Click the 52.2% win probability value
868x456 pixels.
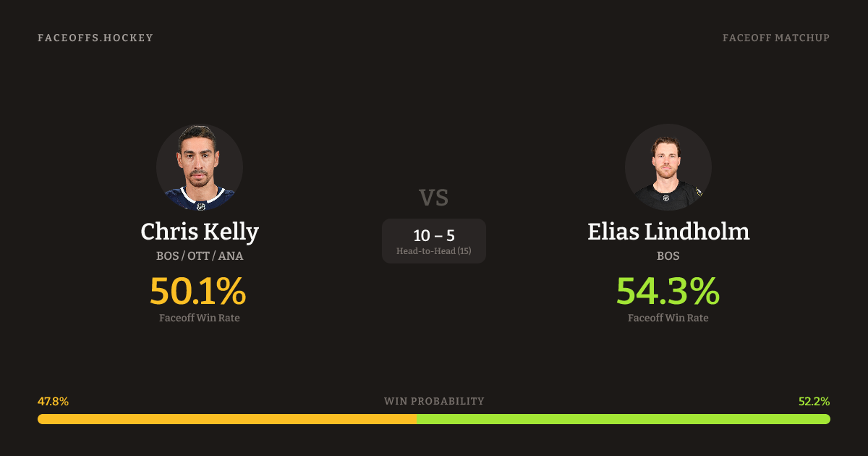[814, 401]
